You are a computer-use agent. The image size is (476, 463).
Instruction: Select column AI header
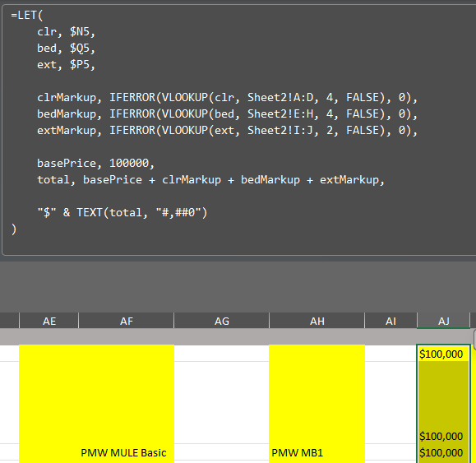(391, 321)
